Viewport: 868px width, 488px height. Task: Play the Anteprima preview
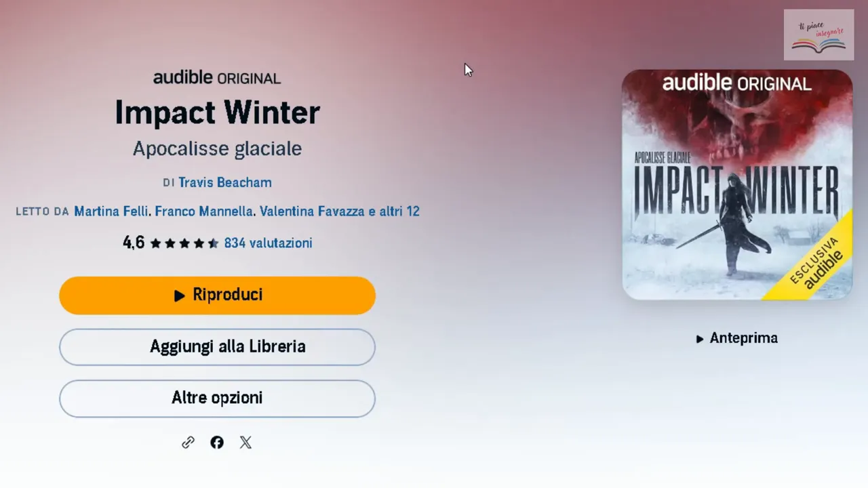point(736,338)
